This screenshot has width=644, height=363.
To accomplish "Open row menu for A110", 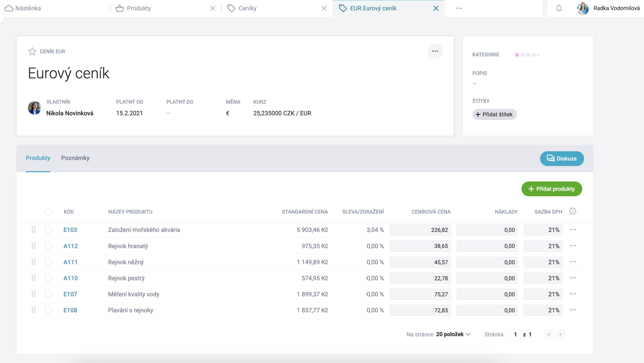I will [573, 278].
